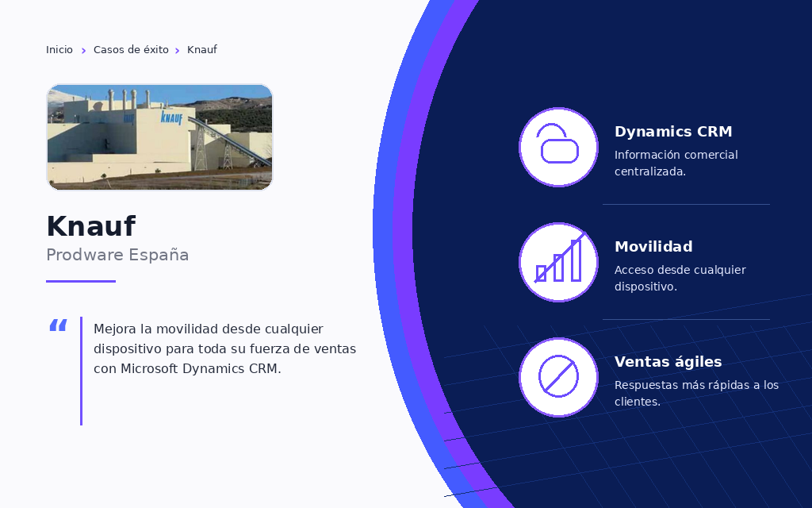Click text 'Información comercial centralizada.'
Image resolution: width=812 pixels, height=508 pixels.
[676, 163]
